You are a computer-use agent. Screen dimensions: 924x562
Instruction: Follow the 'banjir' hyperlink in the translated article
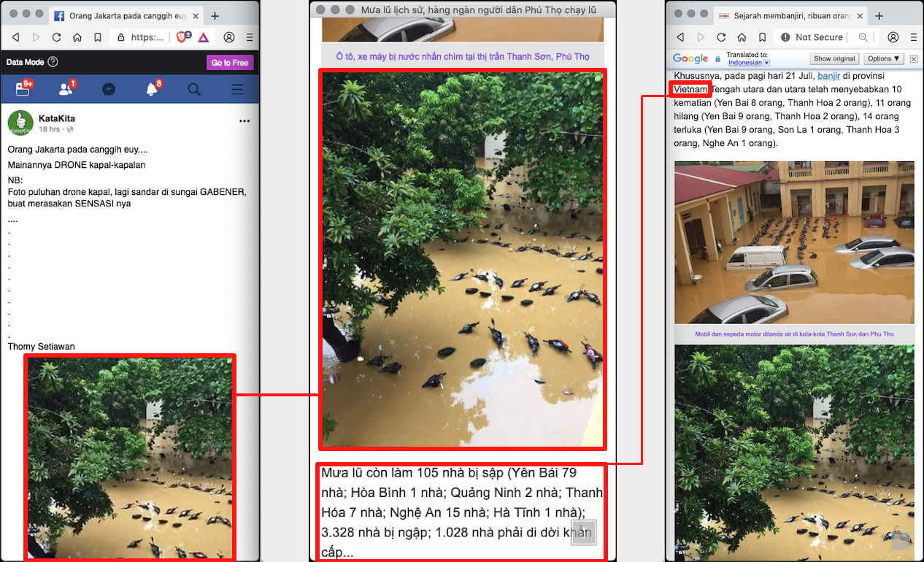[x=828, y=76]
